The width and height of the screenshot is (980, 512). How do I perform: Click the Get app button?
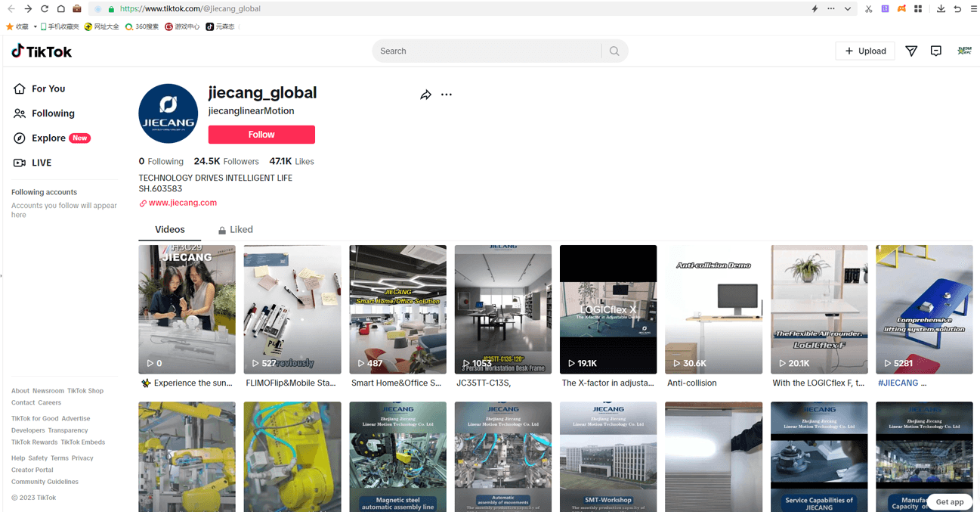pos(950,501)
